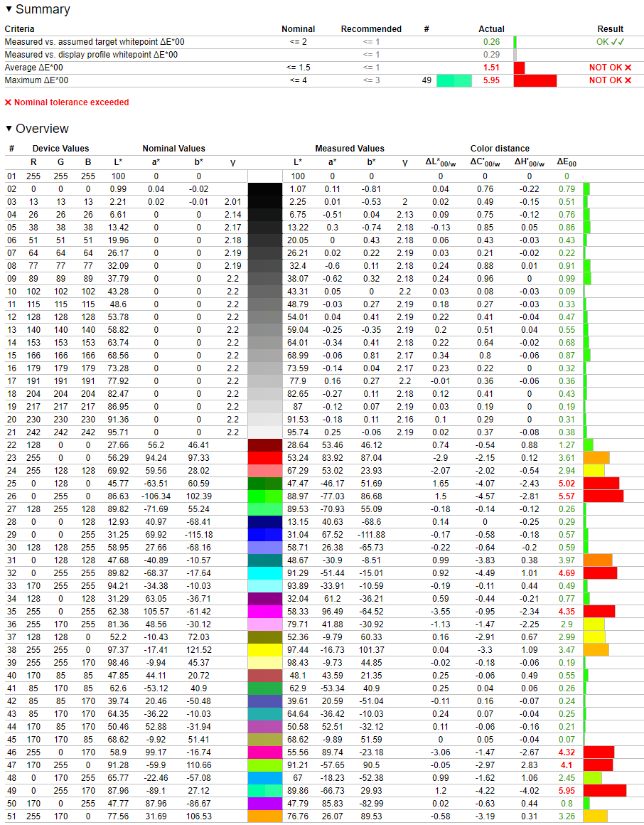The height and width of the screenshot is (825, 644).
Task: Click the mint swatch in row 49
Action: [265, 790]
